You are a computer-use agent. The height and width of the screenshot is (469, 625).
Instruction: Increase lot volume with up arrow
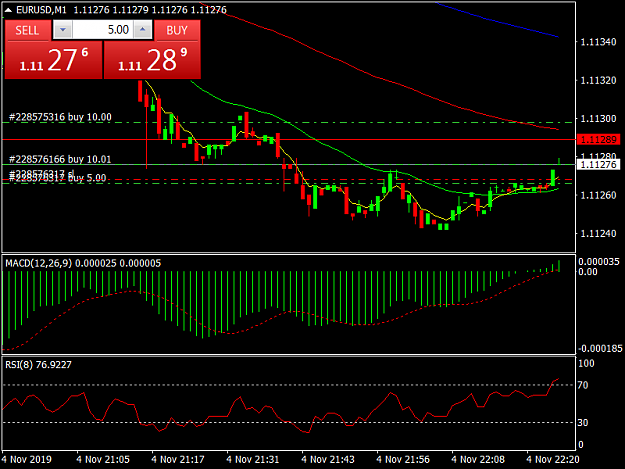point(143,30)
